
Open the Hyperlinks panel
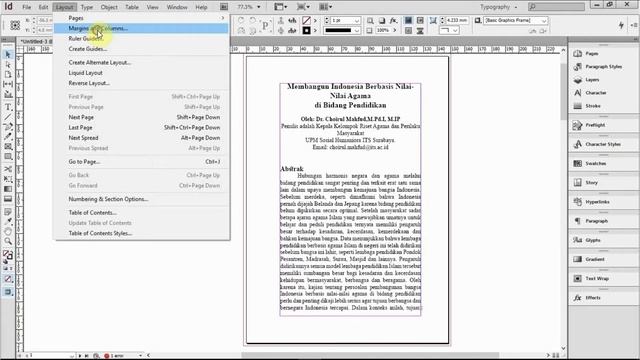591,202
